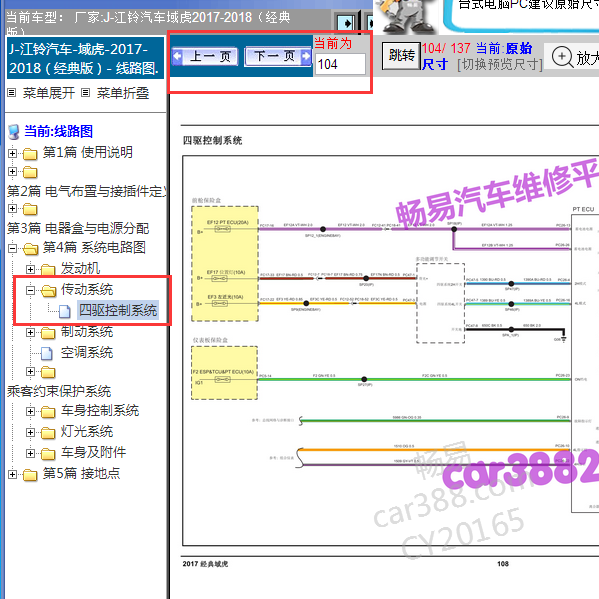Expand the 乘客约束保护系统 node
The width and height of the screenshot is (599, 599).
click(30, 371)
